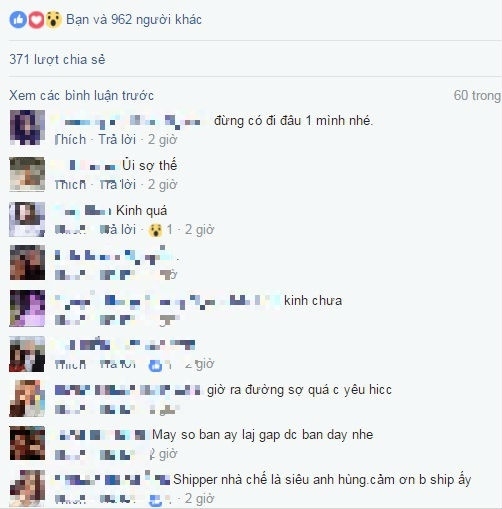Image resolution: width=502 pixels, height=509 pixels.
Task: Open avatar beside 'May so ban ay' comment
Action: pos(27,443)
